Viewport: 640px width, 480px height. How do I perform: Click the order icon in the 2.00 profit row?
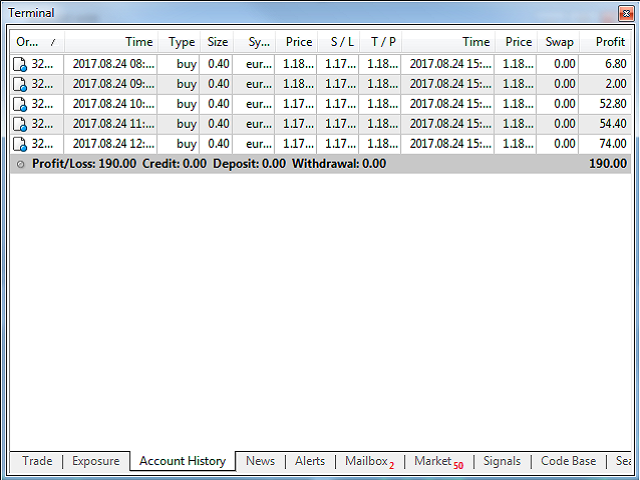pos(20,84)
